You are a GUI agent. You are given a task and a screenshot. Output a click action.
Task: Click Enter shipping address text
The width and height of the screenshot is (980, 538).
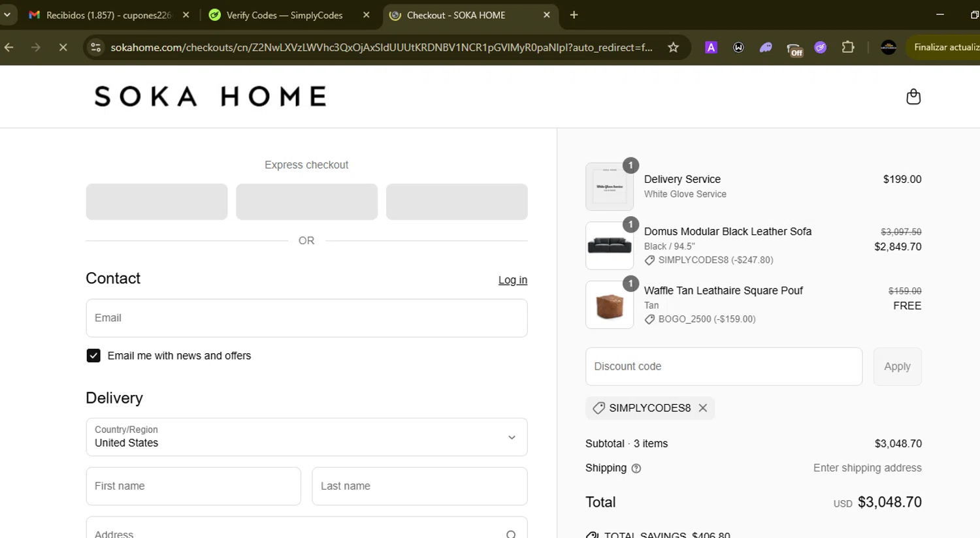(x=867, y=467)
